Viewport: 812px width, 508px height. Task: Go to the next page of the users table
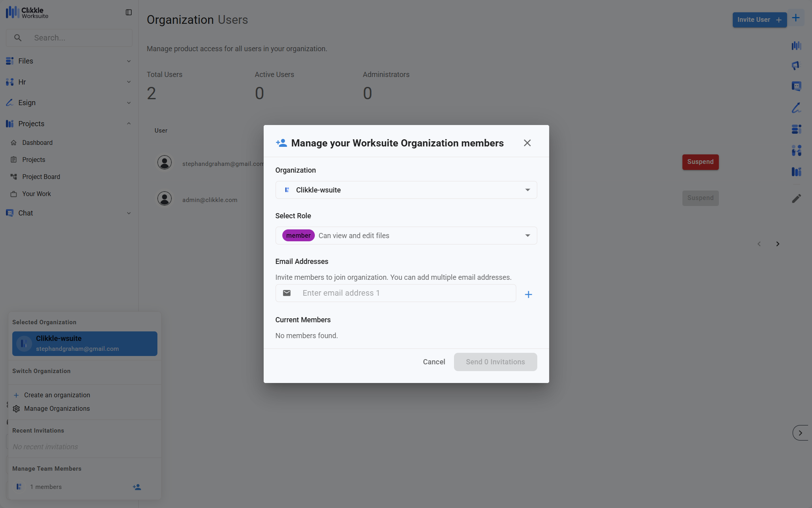coord(778,244)
